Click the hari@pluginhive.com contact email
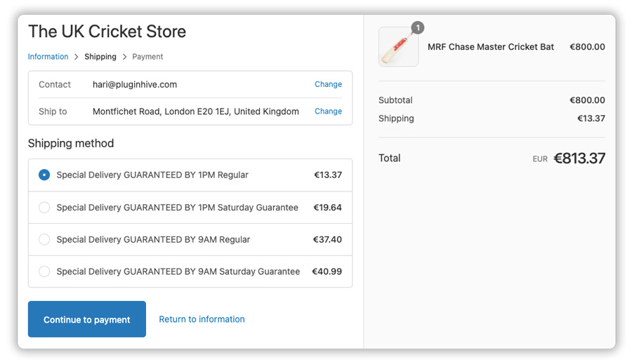This screenshot has width=632, height=364. pos(135,85)
